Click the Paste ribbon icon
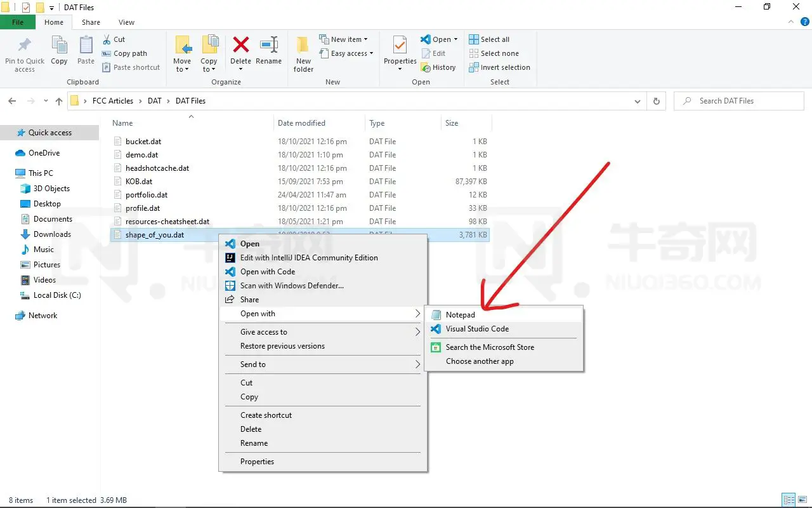The image size is (812, 508). pos(86,46)
